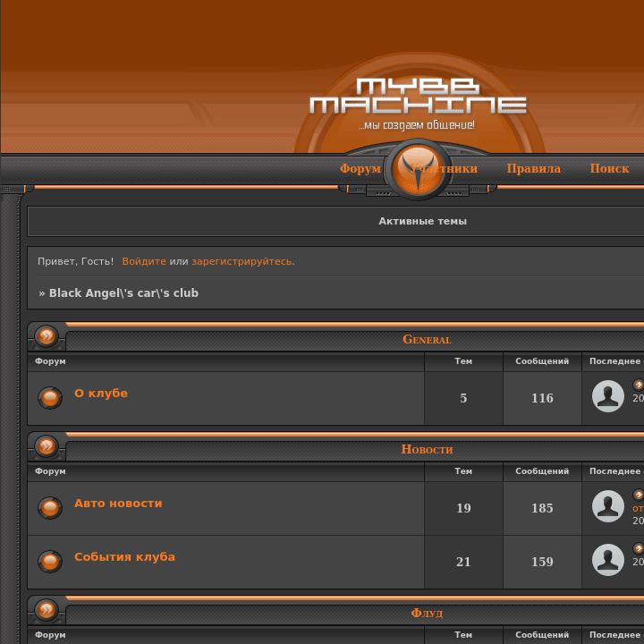644x644 pixels.
Task: Open the Флуд category title
Action: (427, 614)
